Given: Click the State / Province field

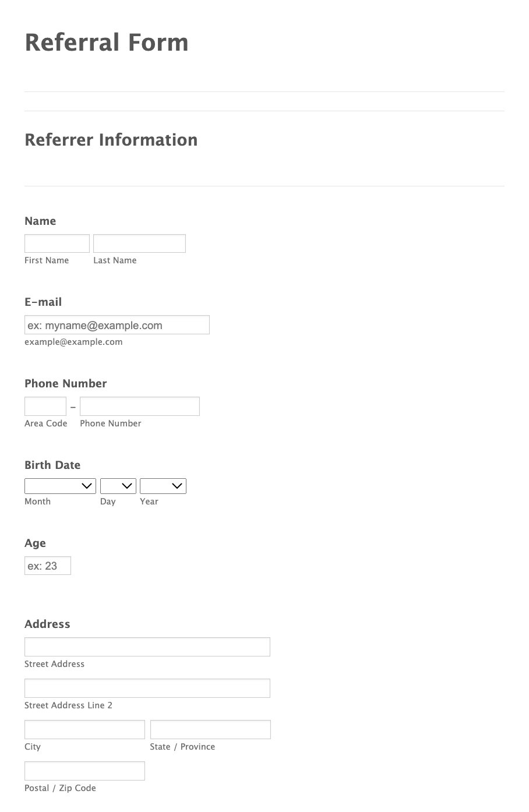Looking at the screenshot, I should pyautogui.click(x=210, y=729).
